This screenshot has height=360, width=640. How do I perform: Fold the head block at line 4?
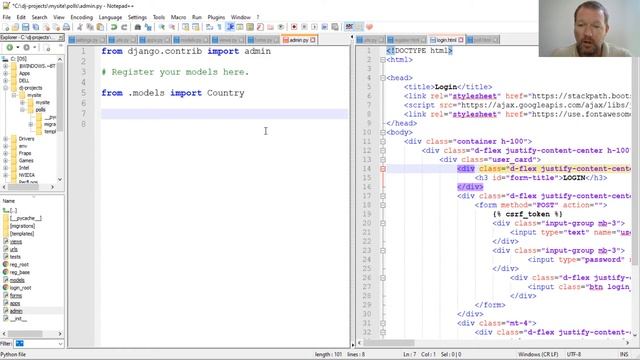383,78
